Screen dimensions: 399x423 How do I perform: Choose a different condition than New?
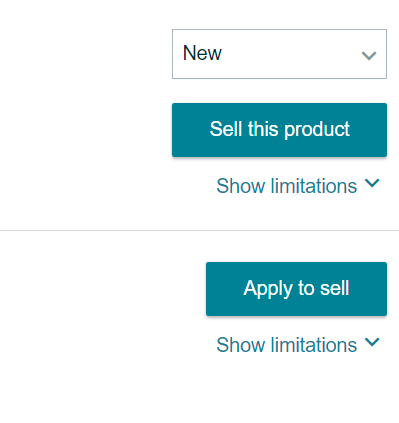pos(279,54)
